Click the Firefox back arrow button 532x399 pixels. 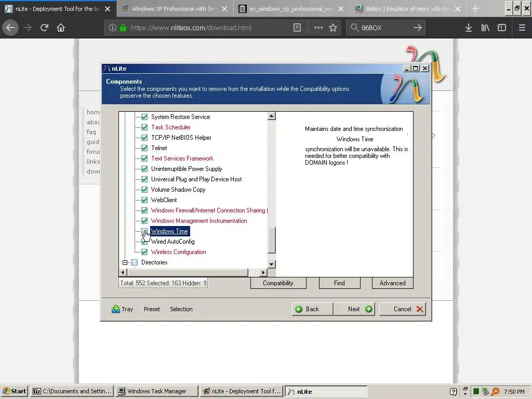click(10, 28)
